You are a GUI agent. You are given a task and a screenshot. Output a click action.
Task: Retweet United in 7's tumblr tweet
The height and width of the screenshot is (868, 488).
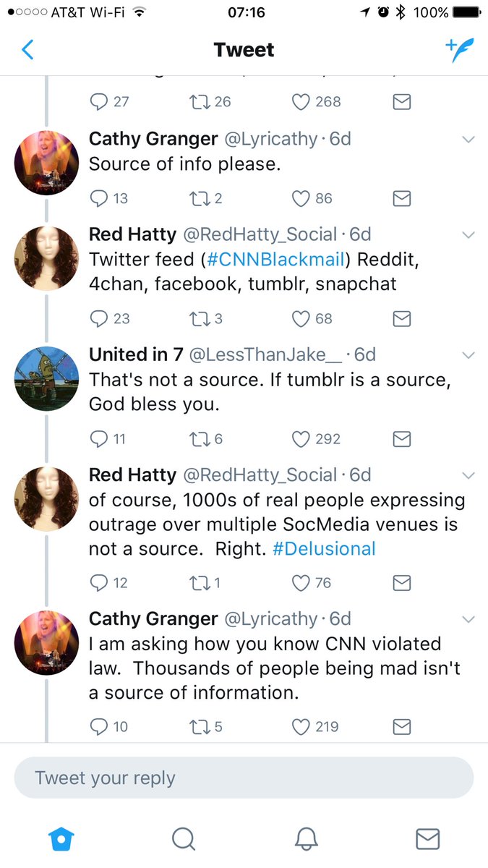coord(198,439)
